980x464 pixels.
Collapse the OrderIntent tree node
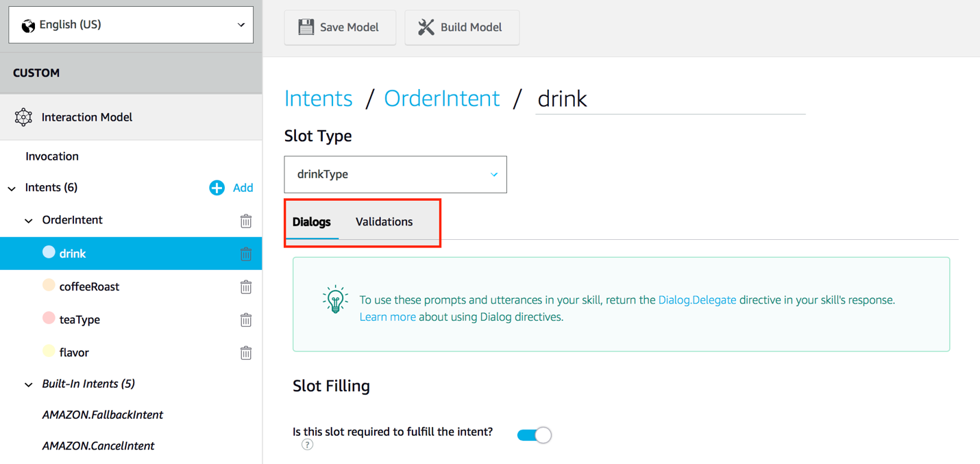pos(29,221)
